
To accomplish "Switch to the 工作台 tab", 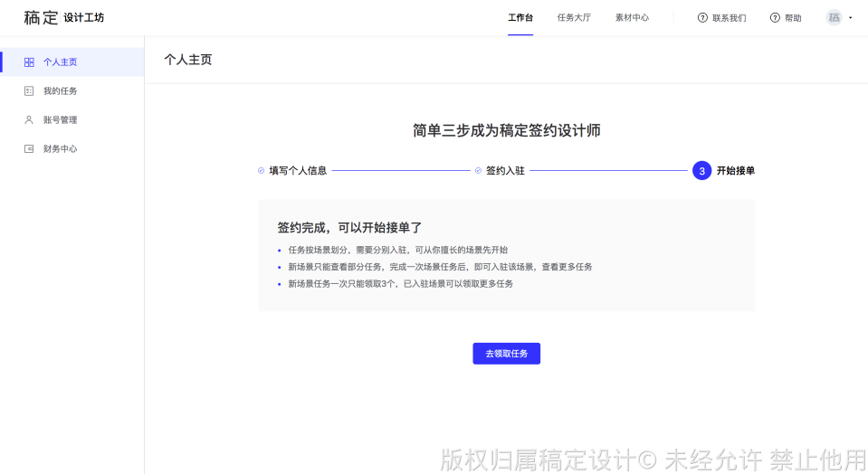I will coord(520,18).
